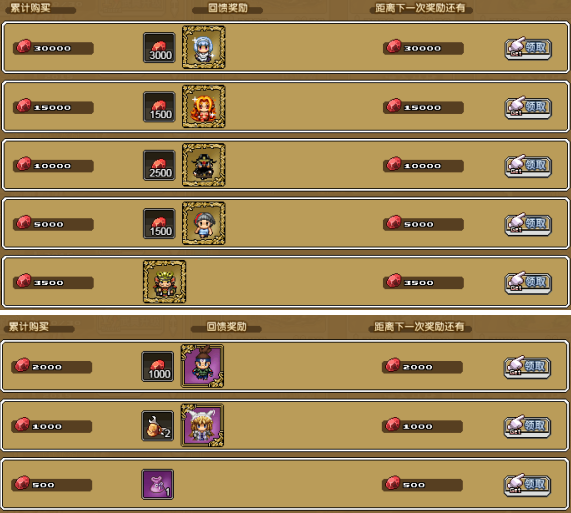
Task: Claim the 15000 gem tier reward
Action: 528,108
